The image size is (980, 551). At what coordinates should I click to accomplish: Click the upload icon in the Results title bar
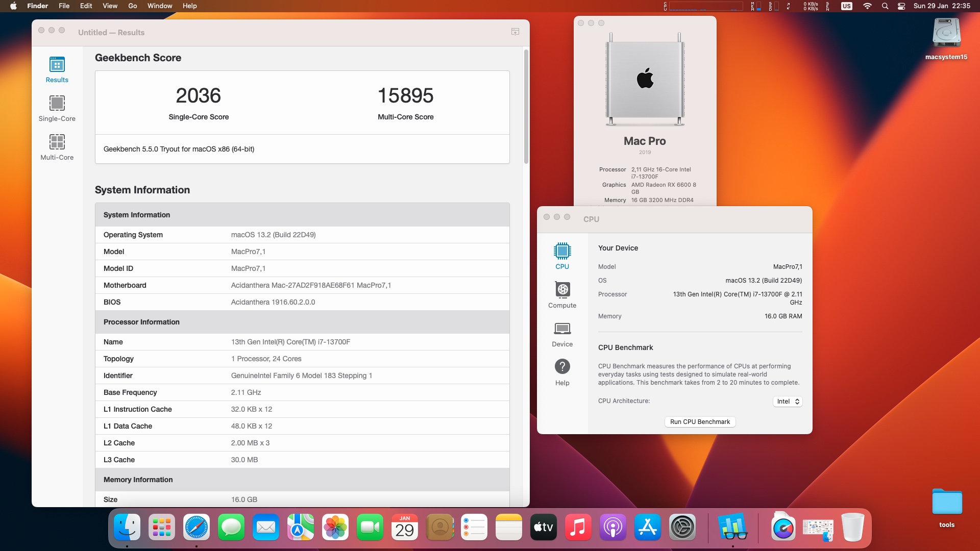[515, 32]
